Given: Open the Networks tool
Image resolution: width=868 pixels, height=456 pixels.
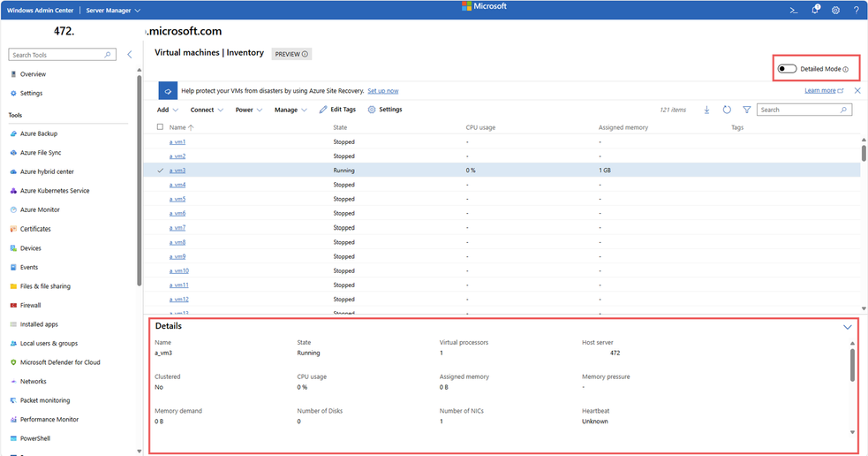Looking at the screenshot, I should point(34,381).
